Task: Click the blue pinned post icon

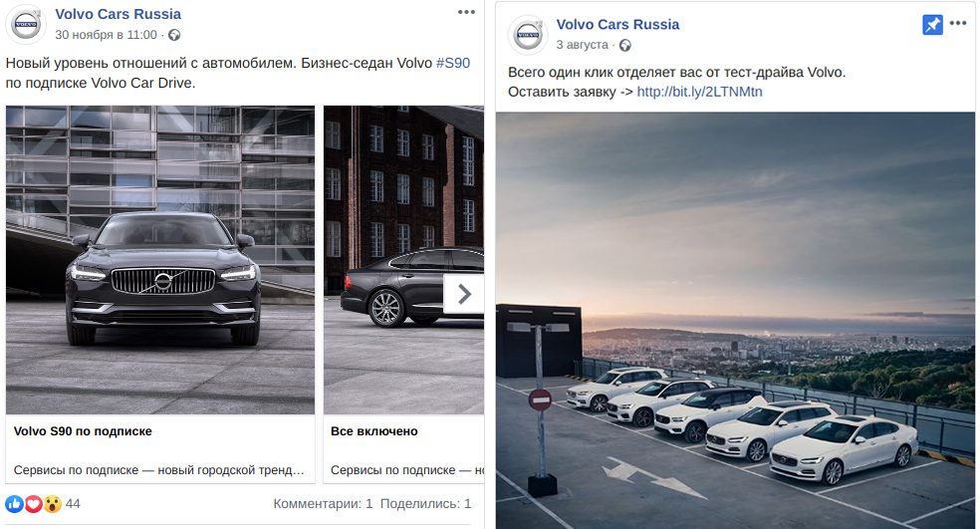Action: 932,24
